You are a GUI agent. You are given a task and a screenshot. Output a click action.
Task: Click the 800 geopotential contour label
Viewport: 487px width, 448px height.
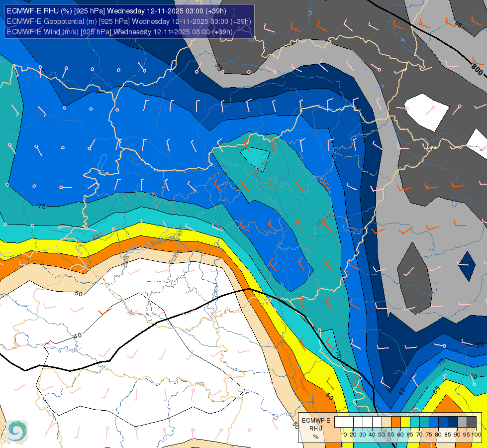[x=477, y=69]
